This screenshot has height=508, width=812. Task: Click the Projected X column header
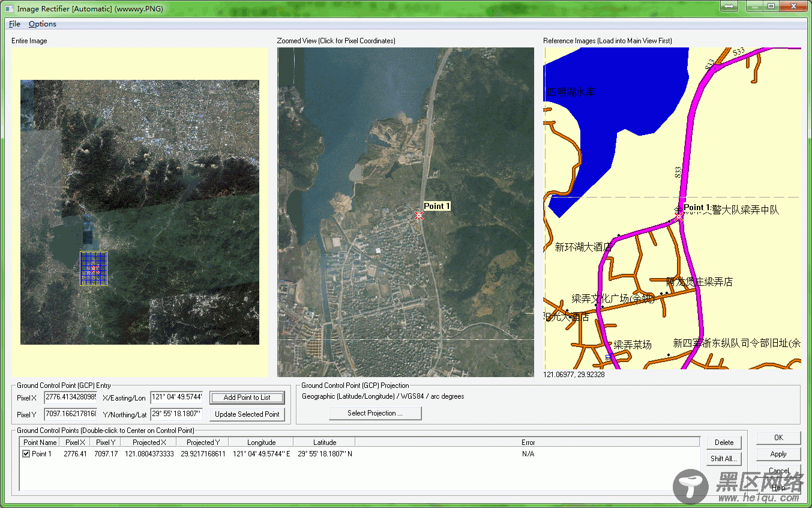[149, 443]
